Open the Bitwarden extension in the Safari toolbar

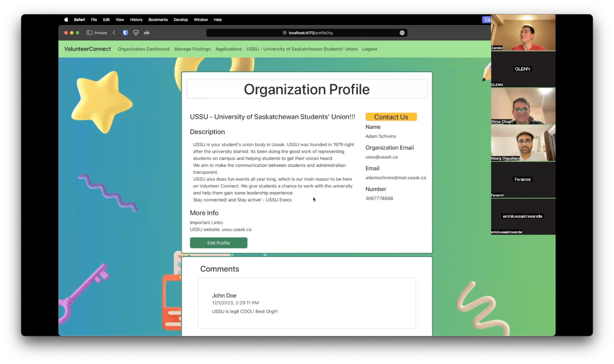coord(126,33)
